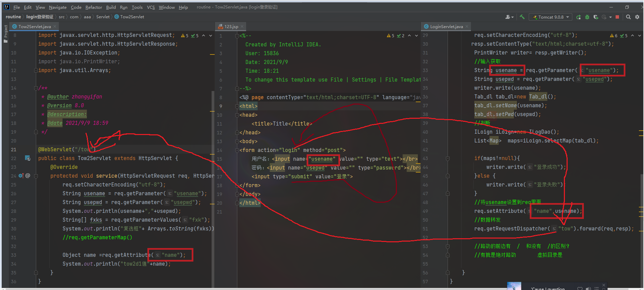This screenshot has height=290, width=644.
Task: Go to previous highlighted error in 123.jsp
Action: point(409,36)
